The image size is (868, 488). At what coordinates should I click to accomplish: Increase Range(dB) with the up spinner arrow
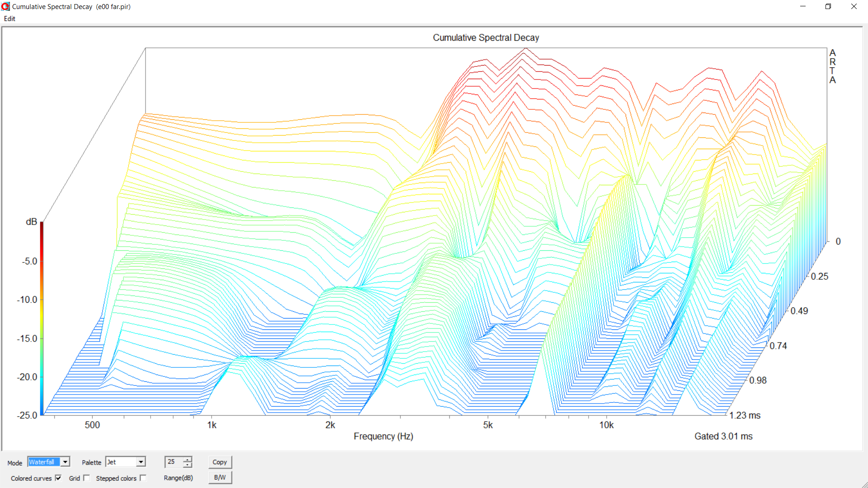[x=188, y=459]
